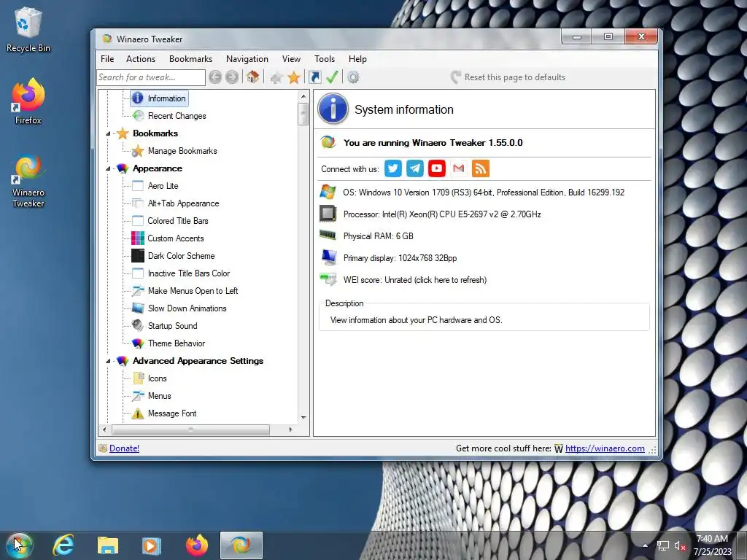Image resolution: width=747 pixels, height=560 pixels.
Task: Open the RSS feed icon
Action: (481, 168)
